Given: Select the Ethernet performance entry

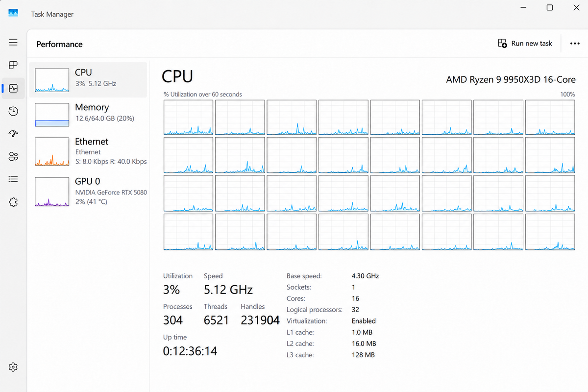Looking at the screenshot, I should point(88,151).
